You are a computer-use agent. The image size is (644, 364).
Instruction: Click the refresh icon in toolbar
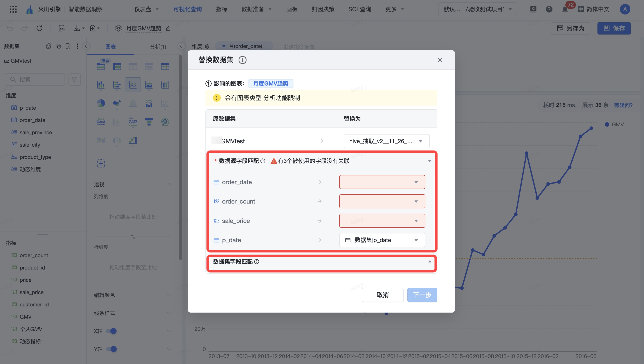(39, 28)
